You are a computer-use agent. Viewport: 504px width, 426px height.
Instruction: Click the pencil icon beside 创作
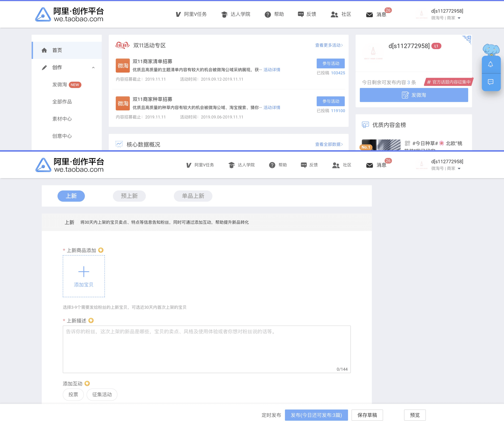44,68
